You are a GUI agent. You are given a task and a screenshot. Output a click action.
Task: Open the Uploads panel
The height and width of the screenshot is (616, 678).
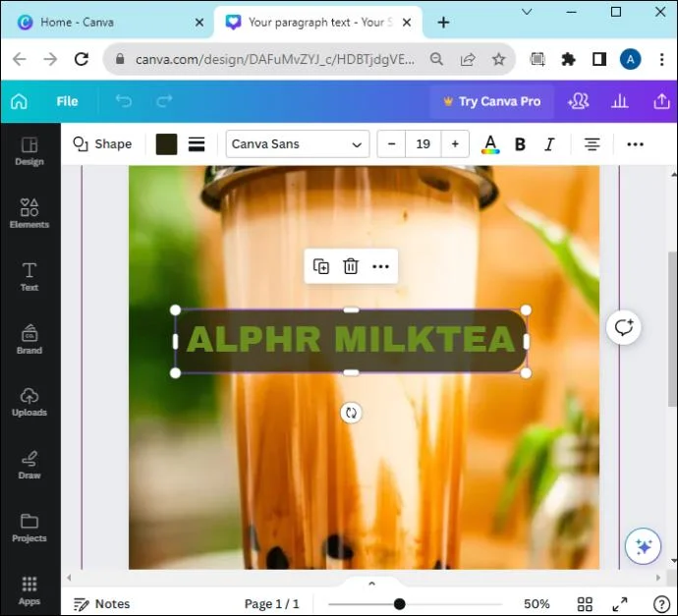point(29,402)
